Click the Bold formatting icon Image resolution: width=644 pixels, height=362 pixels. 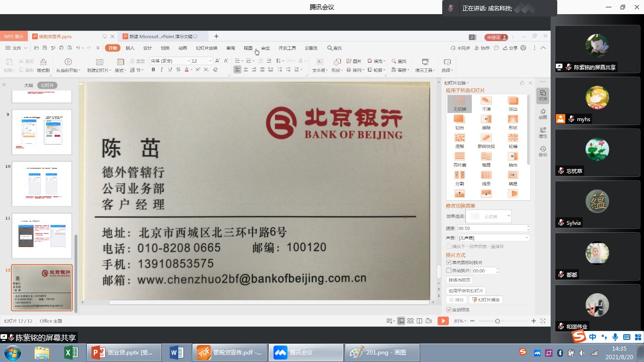(153, 70)
